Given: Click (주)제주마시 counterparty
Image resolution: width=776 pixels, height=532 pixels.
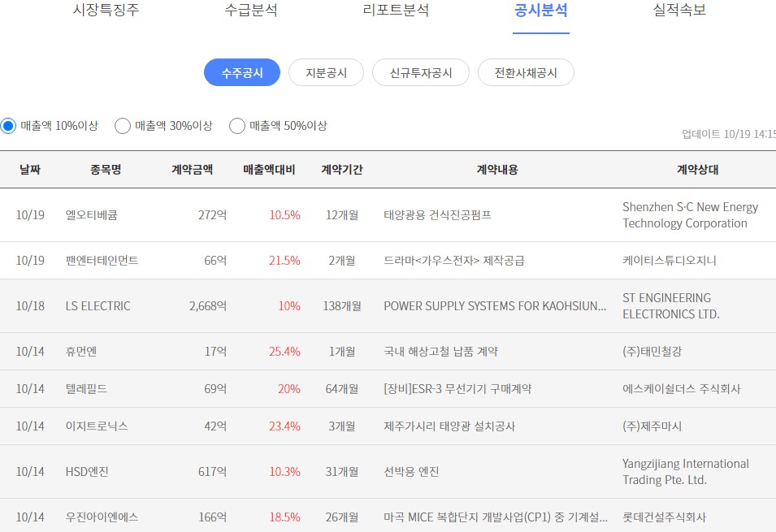Looking at the screenshot, I should (x=652, y=426).
